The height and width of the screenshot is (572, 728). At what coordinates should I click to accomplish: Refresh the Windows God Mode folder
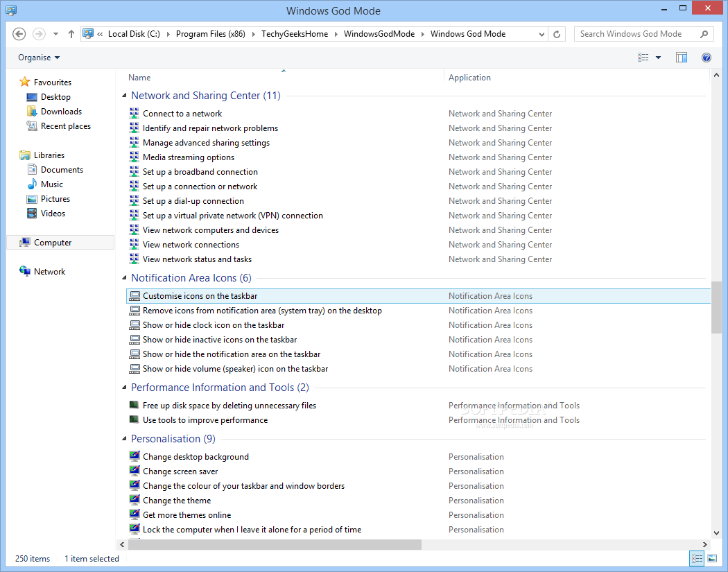coord(557,34)
